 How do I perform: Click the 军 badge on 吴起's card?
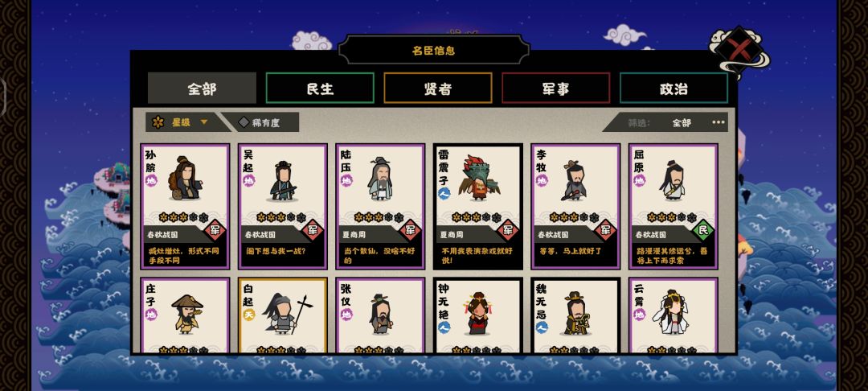click(313, 229)
